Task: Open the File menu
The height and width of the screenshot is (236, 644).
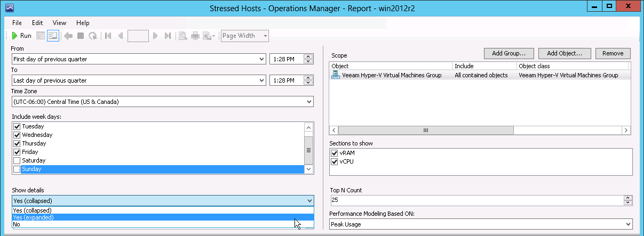Action: 17,23
